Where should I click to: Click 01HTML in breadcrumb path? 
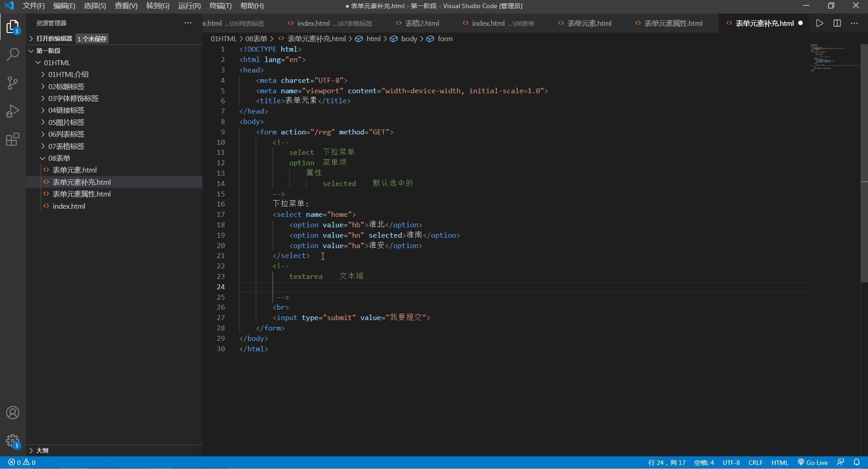pos(224,39)
